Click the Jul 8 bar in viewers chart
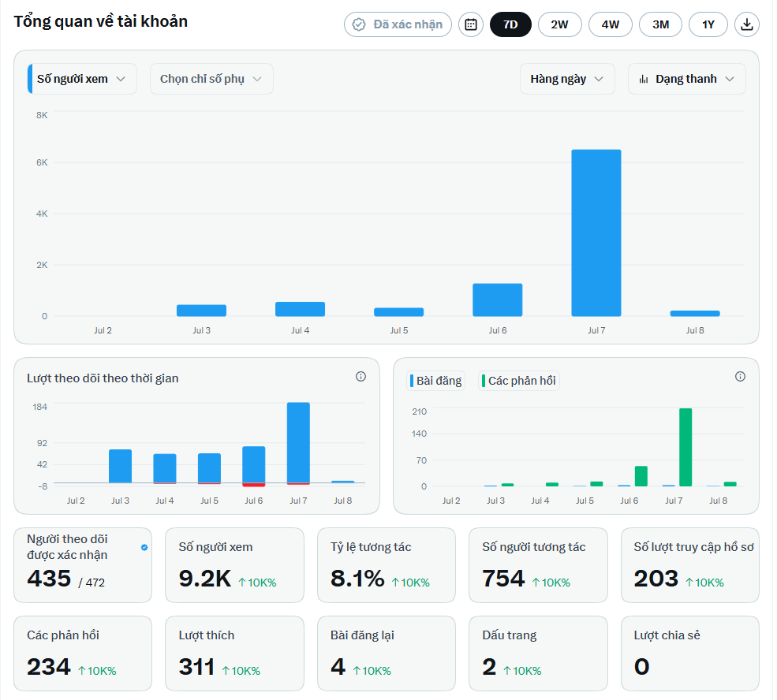Screen dimensions: 777x700 pos(695,314)
